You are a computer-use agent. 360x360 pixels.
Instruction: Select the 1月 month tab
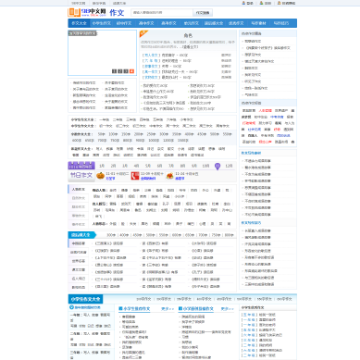pyautogui.click(x=102, y=166)
